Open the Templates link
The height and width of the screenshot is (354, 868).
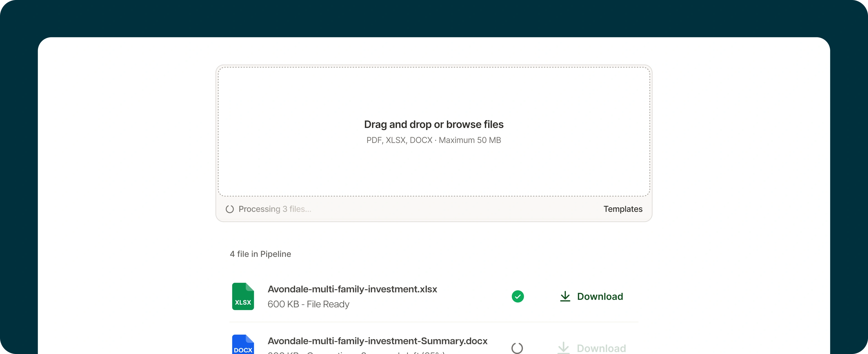click(623, 209)
